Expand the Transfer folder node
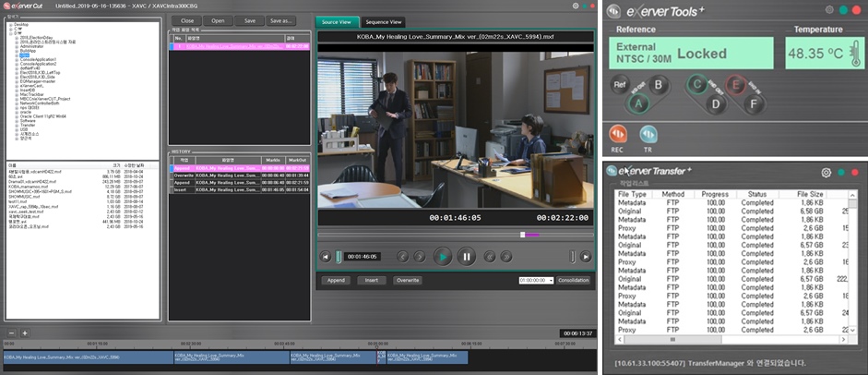868x375 pixels. pos(18,126)
